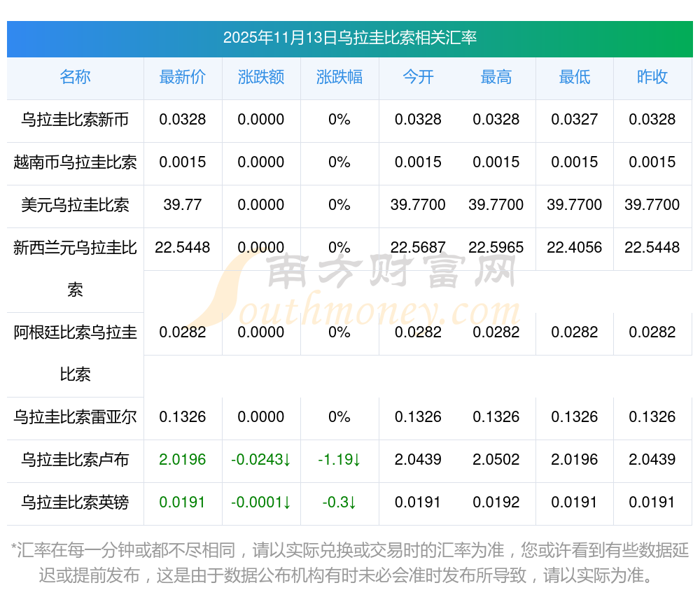The image size is (700, 597).
Task: Select the 最高 column header
Action: 496,77
